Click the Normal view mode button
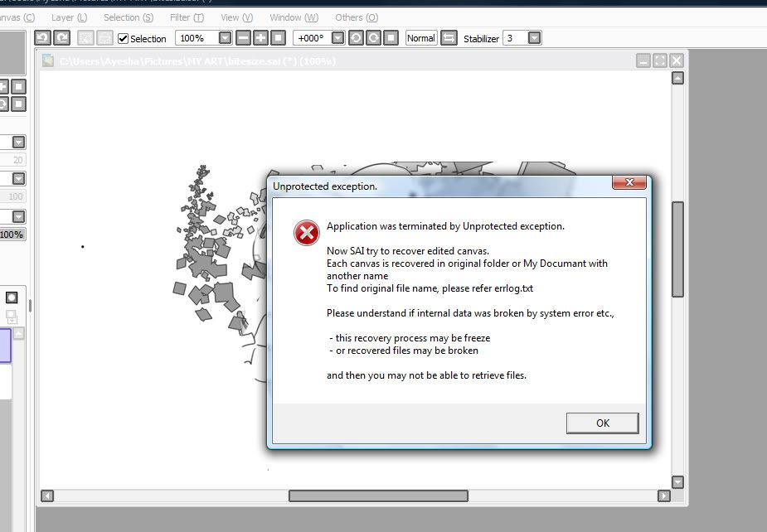This screenshot has width=767, height=532. tap(420, 38)
